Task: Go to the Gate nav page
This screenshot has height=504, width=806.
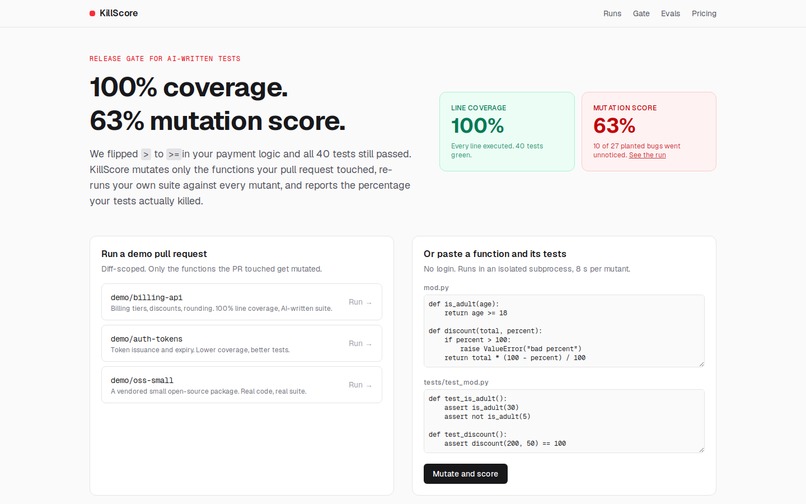Action: [x=641, y=13]
